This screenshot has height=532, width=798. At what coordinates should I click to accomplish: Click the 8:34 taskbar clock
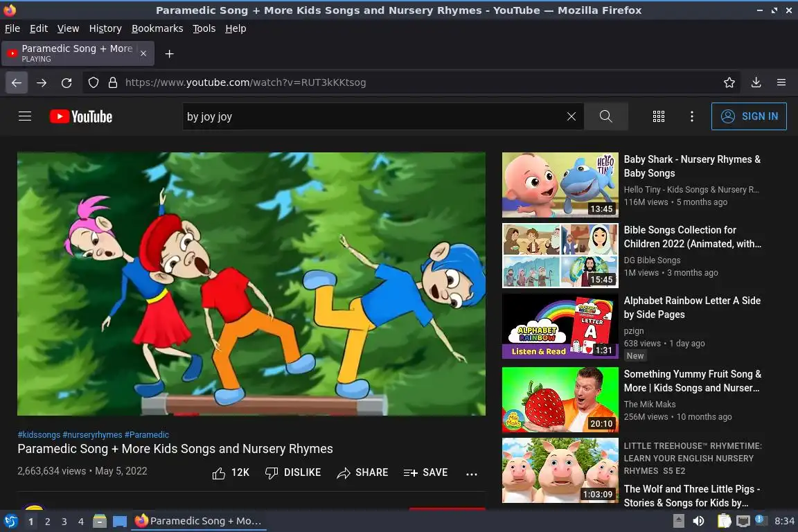(784, 521)
